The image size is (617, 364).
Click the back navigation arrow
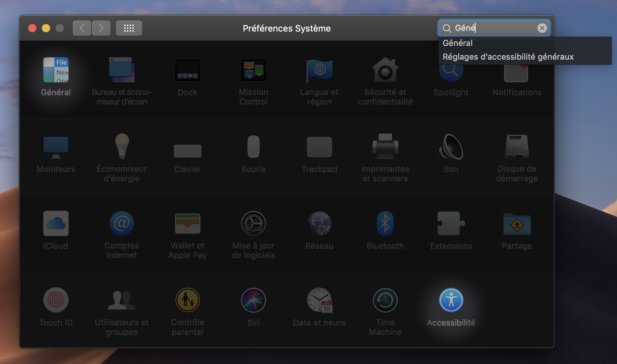pyautogui.click(x=82, y=28)
